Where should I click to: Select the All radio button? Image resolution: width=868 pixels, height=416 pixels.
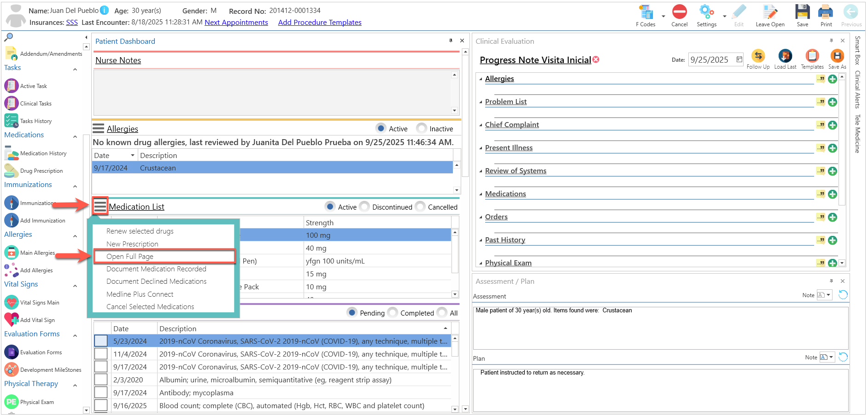click(x=442, y=312)
